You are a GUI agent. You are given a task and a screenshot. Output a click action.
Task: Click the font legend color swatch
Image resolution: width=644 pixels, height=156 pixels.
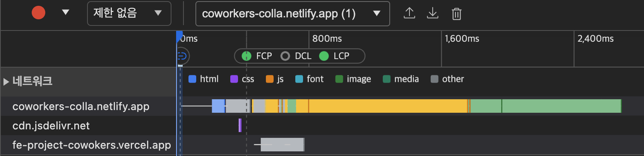299,79
